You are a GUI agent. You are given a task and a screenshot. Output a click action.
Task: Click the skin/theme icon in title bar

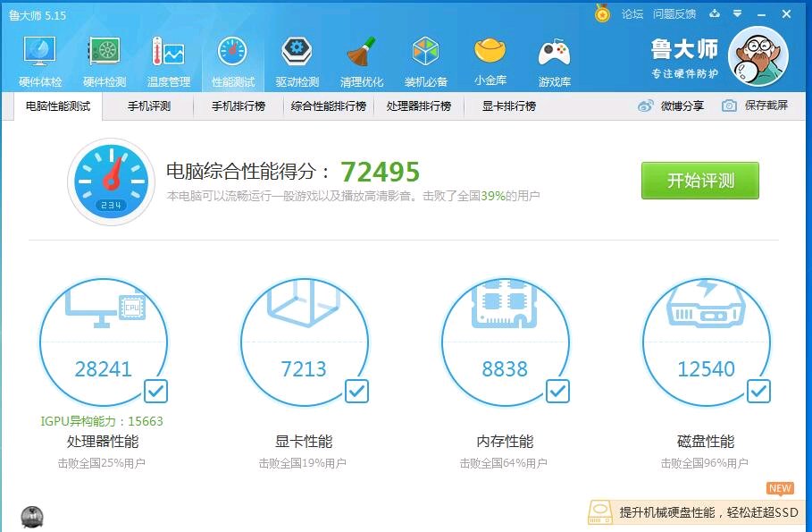[715, 14]
